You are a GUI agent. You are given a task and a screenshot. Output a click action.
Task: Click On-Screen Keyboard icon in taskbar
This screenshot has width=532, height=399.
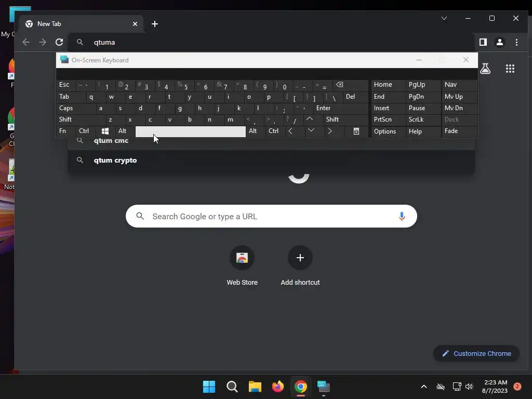pyautogui.click(x=323, y=387)
